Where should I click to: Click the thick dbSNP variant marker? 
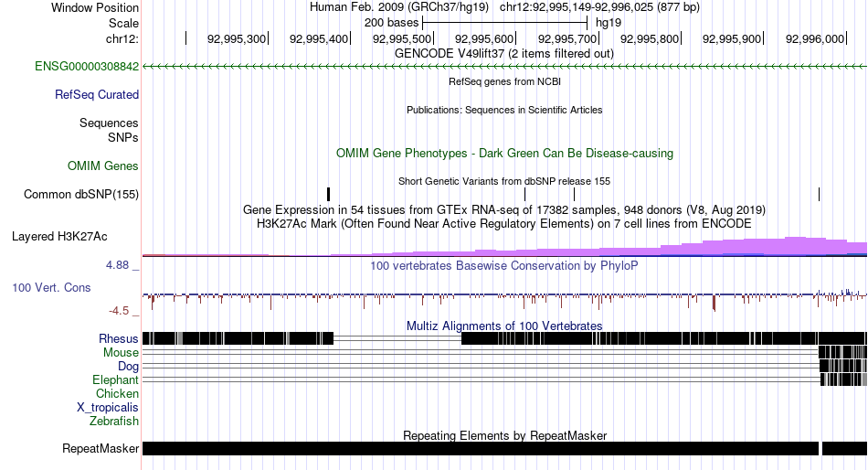328,195
